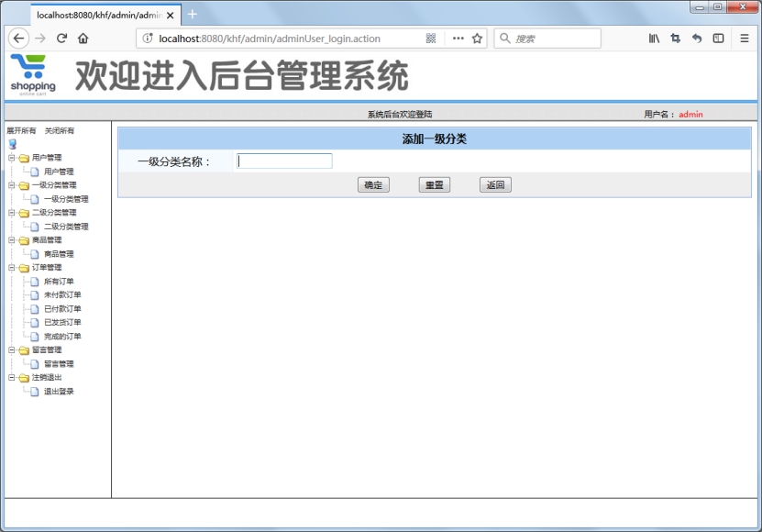
Task: Collapse the 用户管理 tree node
Action: 12,158
